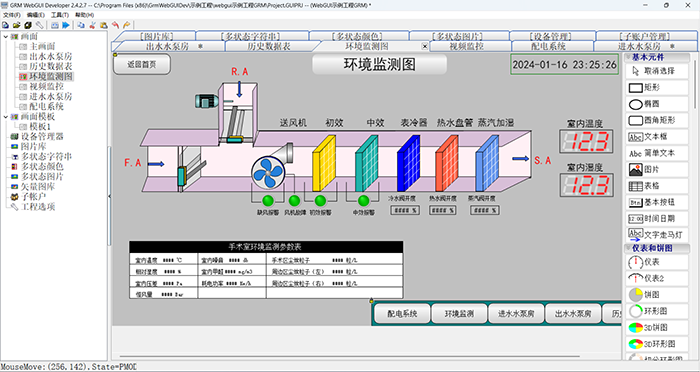Screen dimensions: 700x372
Task: Click the 冷水阀开度 percentage field
Action: [x=405, y=210]
